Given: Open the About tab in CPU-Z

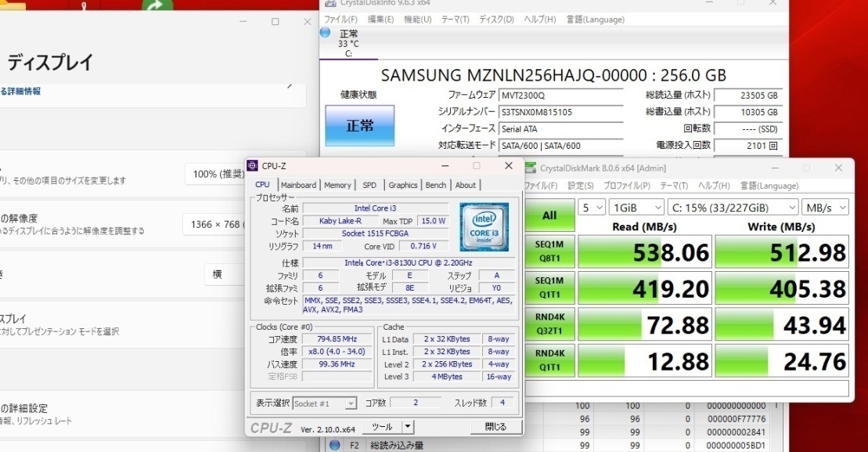Looking at the screenshot, I should [x=466, y=185].
